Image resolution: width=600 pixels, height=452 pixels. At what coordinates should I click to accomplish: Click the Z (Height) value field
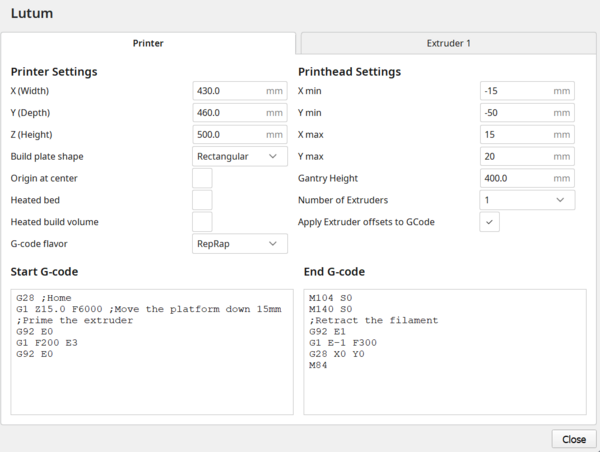point(240,135)
